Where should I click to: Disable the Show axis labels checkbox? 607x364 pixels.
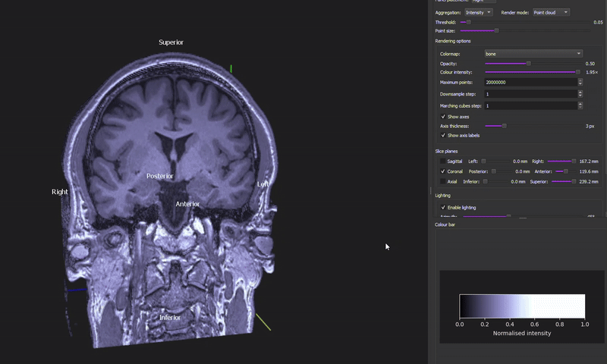click(x=443, y=136)
